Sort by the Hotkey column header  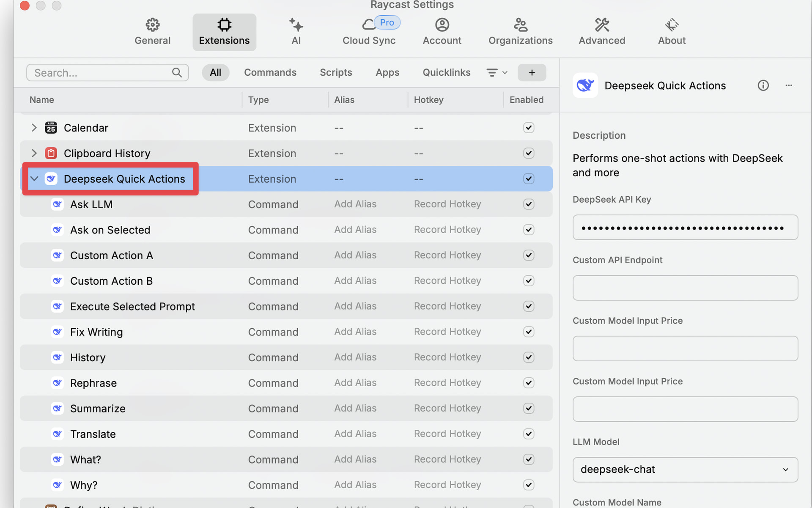tap(428, 100)
